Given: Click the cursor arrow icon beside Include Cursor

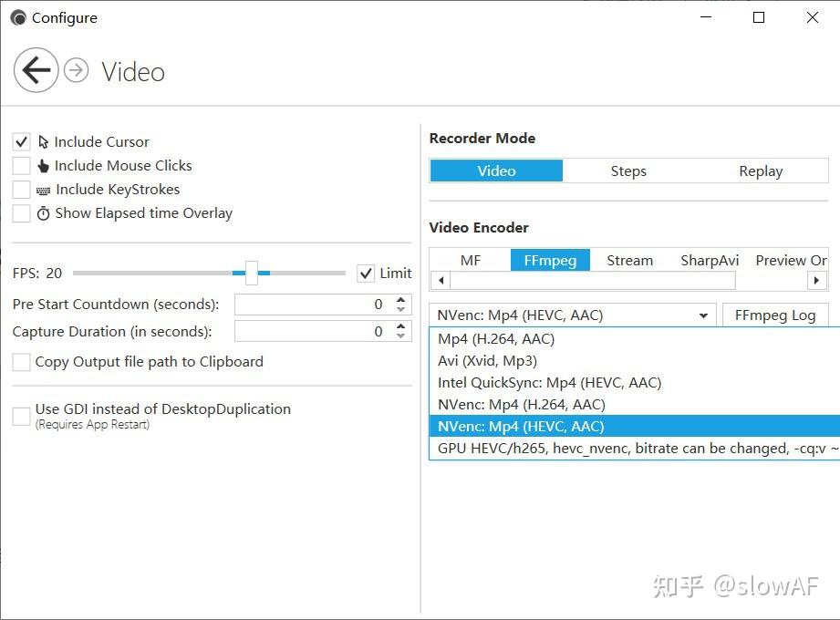Looking at the screenshot, I should click(x=45, y=141).
